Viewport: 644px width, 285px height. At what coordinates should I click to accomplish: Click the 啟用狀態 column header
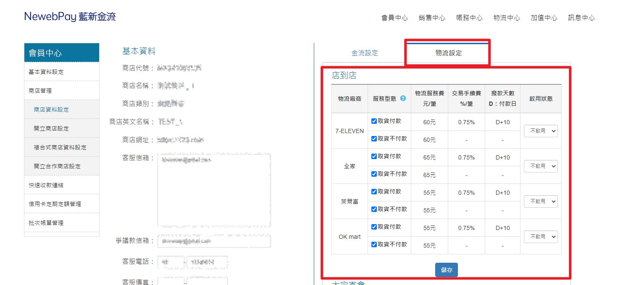coord(541,99)
